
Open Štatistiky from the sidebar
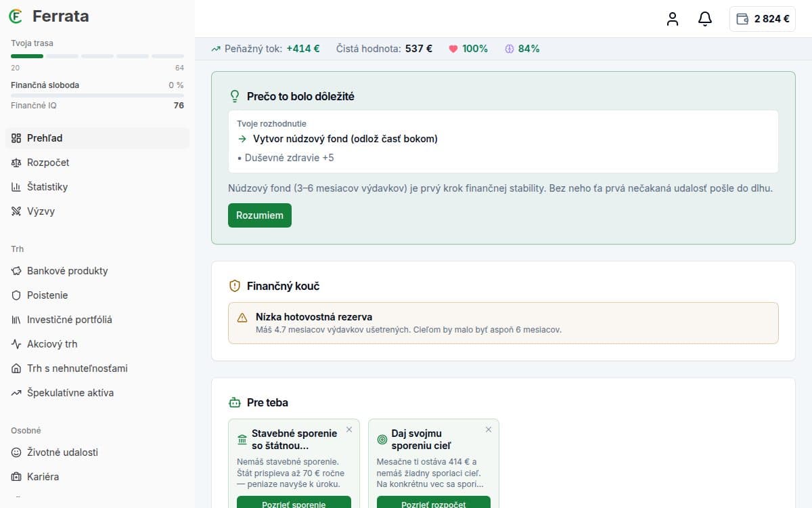pyautogui.click(x=97, y=187)
